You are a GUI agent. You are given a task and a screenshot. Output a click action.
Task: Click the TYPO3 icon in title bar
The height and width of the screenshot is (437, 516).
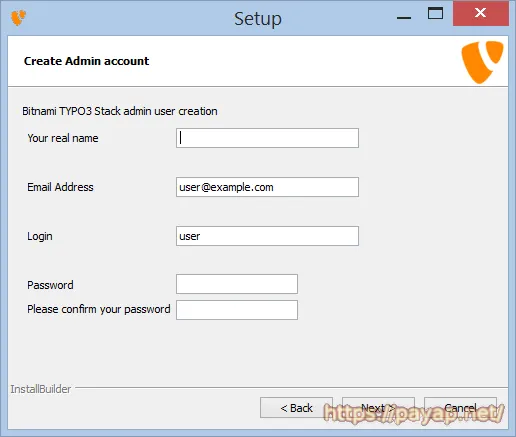(x=18, y=18)
